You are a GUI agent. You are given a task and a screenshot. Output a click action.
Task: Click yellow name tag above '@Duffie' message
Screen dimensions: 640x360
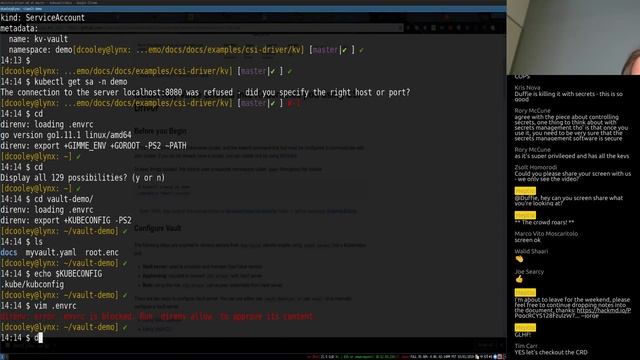point(525,191)
